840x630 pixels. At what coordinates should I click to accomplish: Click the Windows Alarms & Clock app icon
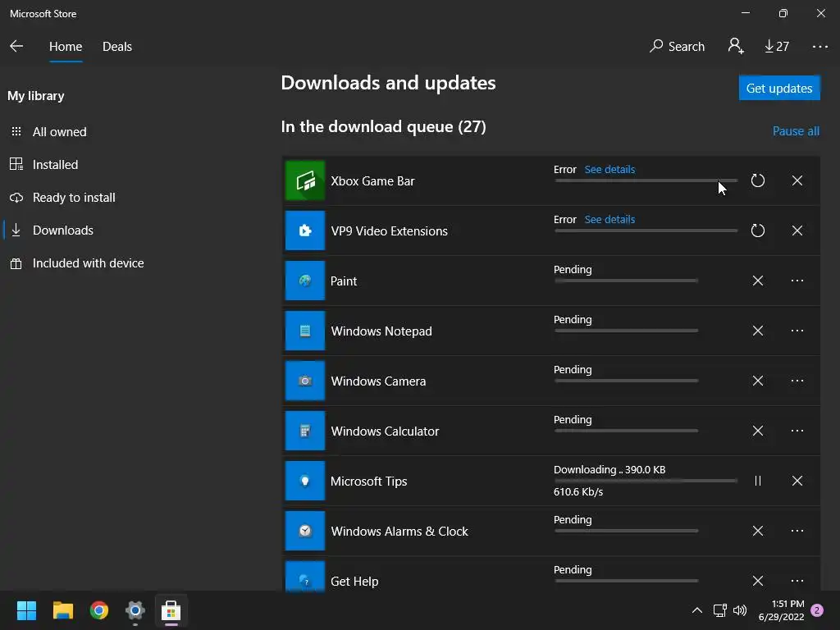click(305, 531)
